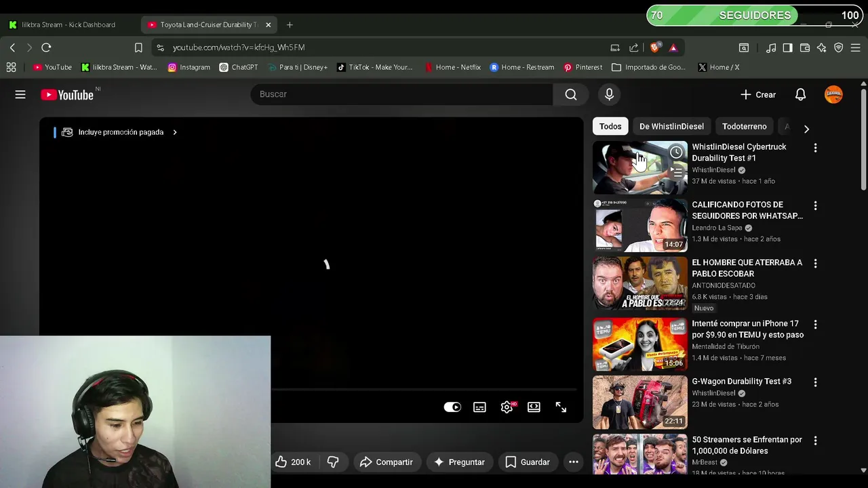The image size is (868, 488).
Task: Open options for iPhone 17 TEMU video
Action: point(815,325)
